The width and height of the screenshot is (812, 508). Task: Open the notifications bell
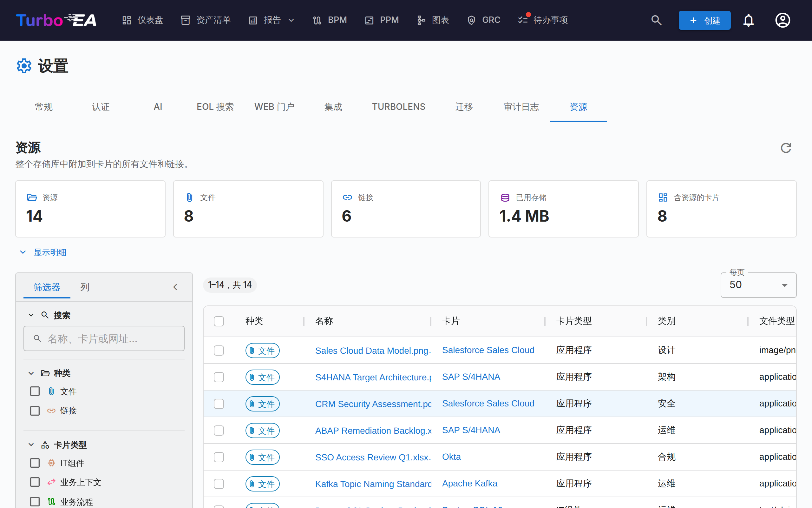tap(748, 20)
